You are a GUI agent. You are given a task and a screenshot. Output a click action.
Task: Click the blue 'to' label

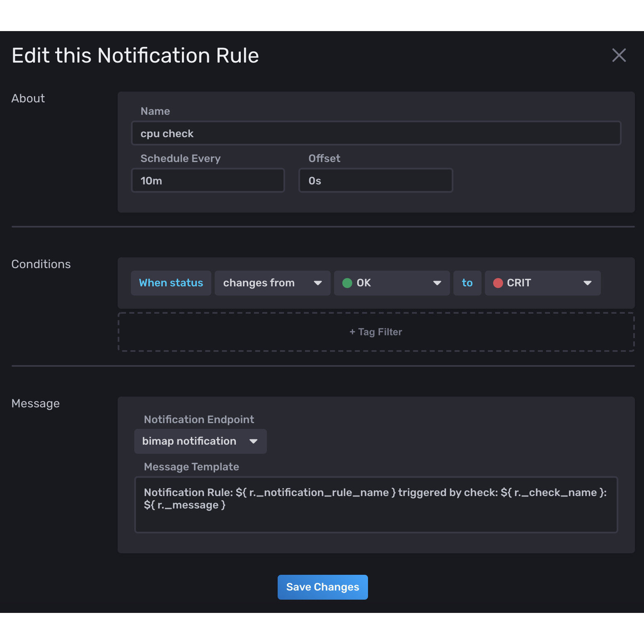pos(467,283)
